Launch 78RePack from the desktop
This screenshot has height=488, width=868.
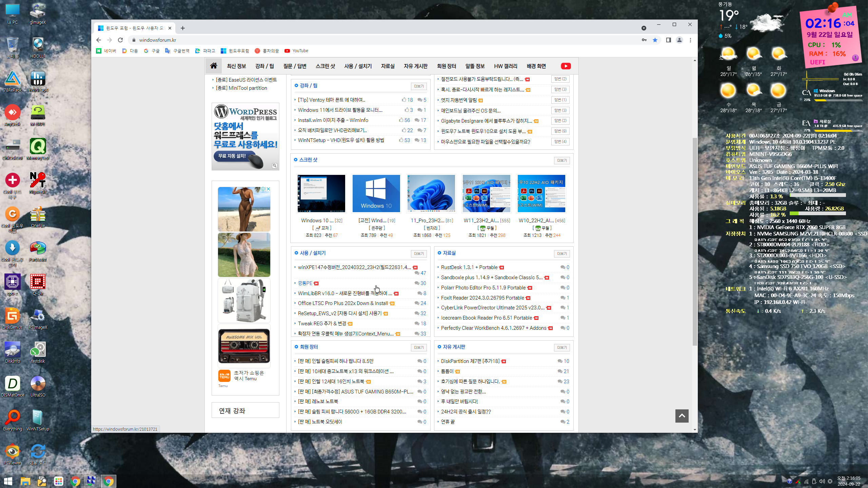tap(13, 81)
